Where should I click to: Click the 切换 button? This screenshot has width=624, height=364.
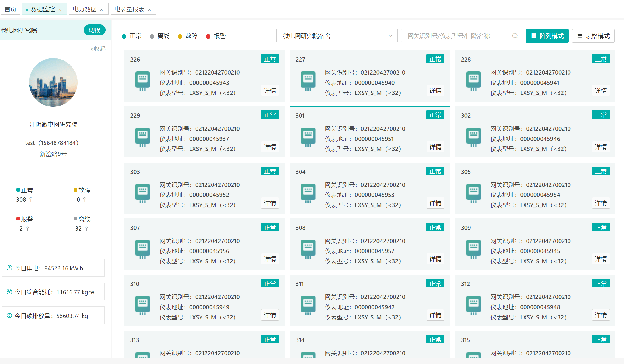tap(95, 30)
